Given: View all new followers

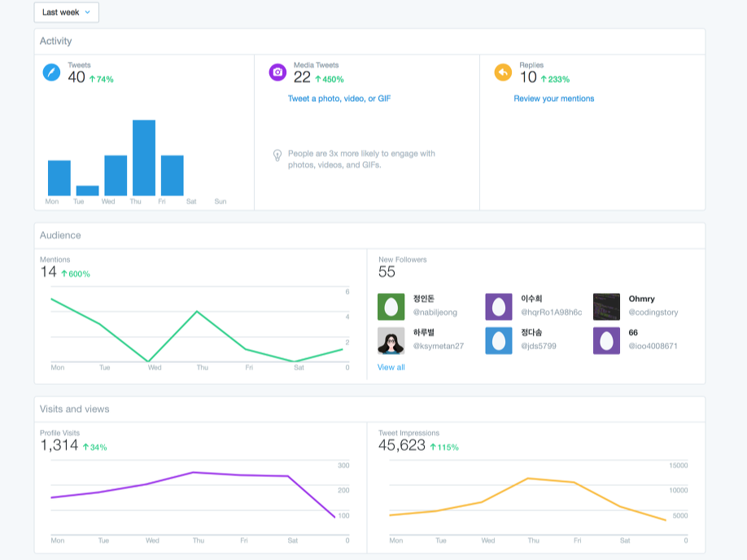Looking at the screenshot, I should pyautogui.click(x=391, y=367).
